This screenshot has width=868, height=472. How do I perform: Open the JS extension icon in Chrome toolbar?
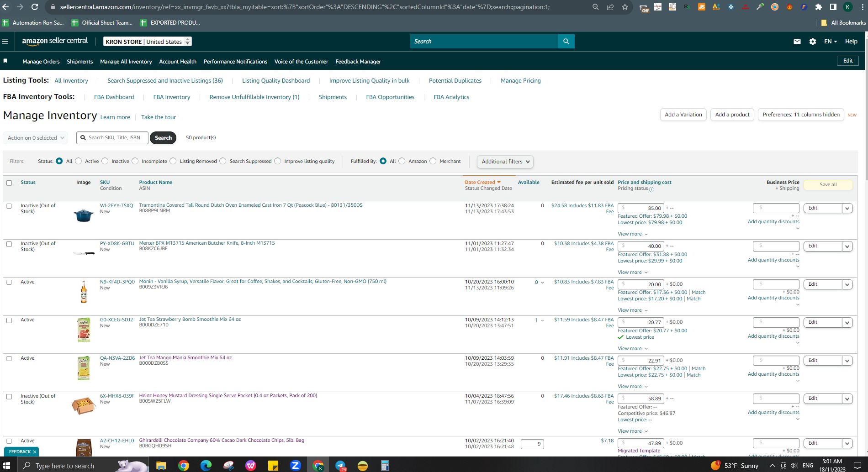pos(701,7)
